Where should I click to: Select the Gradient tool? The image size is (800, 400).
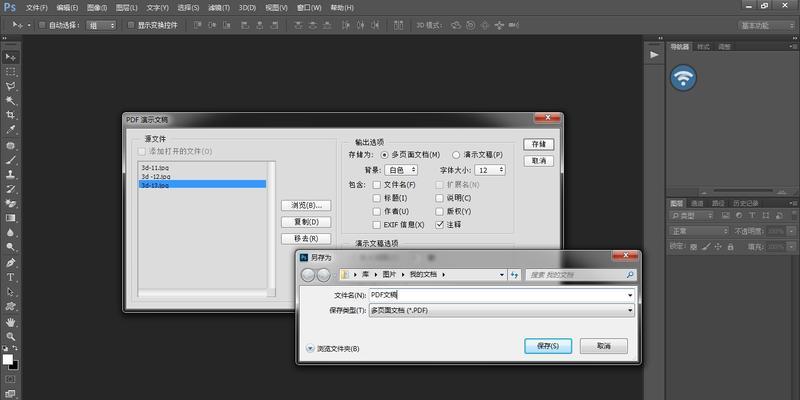click(x=10, y=218)
